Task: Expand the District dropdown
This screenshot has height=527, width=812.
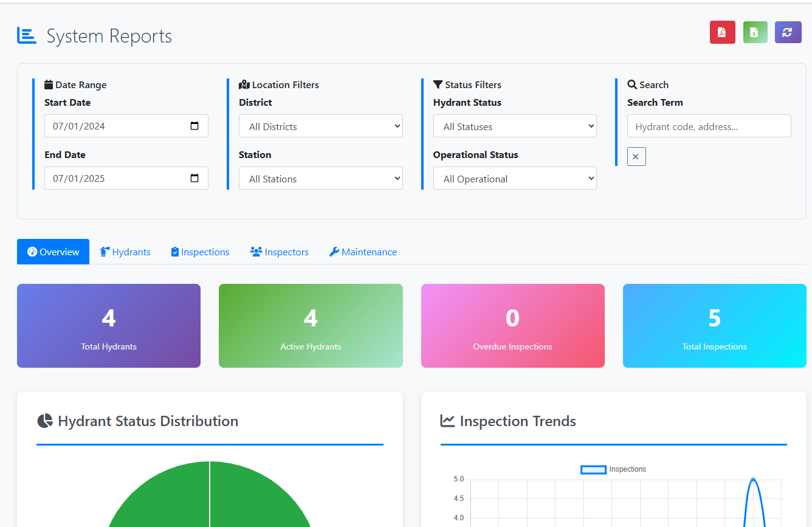Action: 320,126
